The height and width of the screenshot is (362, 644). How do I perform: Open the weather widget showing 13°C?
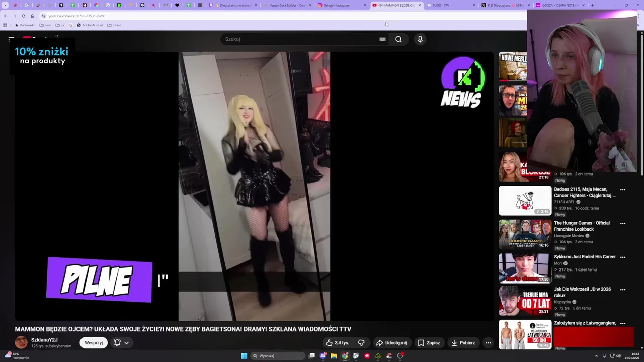point(16,356)
